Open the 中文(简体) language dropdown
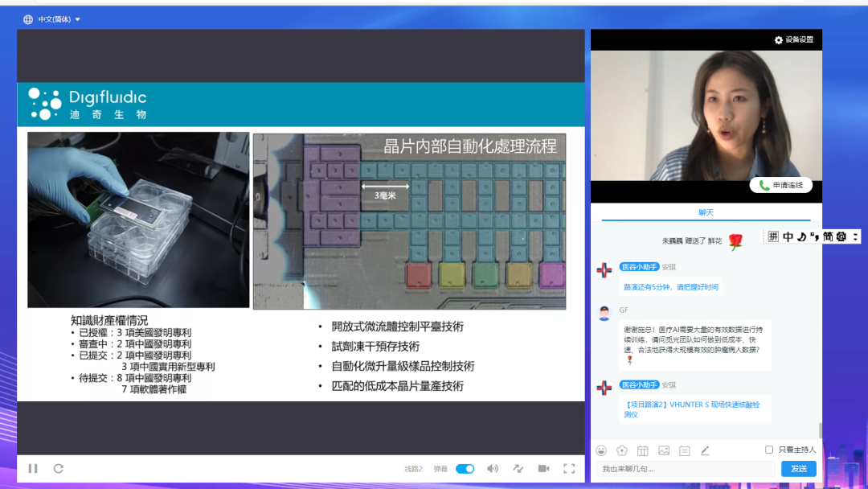 click(53, 18)
